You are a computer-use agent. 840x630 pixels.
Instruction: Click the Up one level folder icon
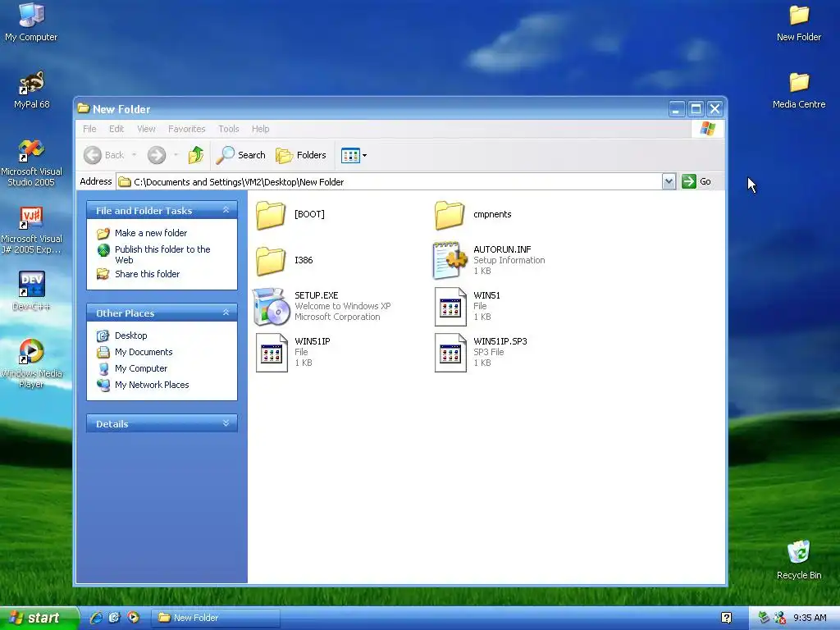(196, 155)
